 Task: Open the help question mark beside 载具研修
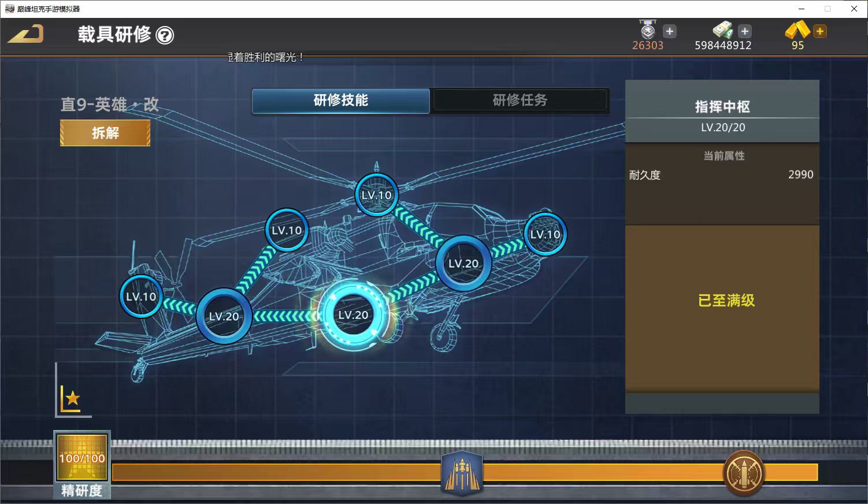point(165,36)
